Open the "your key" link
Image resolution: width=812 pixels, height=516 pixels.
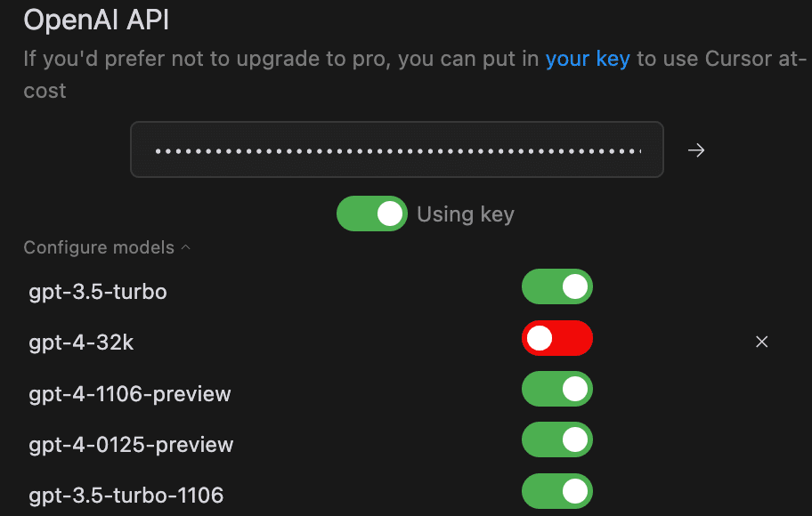[587, 59]
